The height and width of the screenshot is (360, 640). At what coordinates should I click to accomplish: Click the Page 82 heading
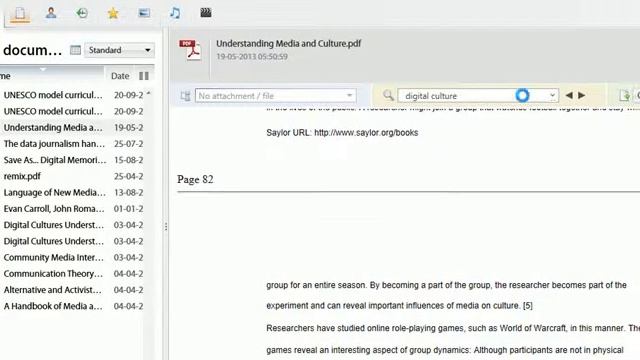coord(195,180)
